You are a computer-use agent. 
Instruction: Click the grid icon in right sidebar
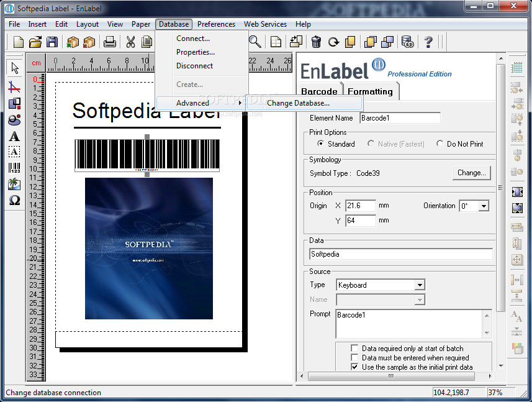(516, 68)
